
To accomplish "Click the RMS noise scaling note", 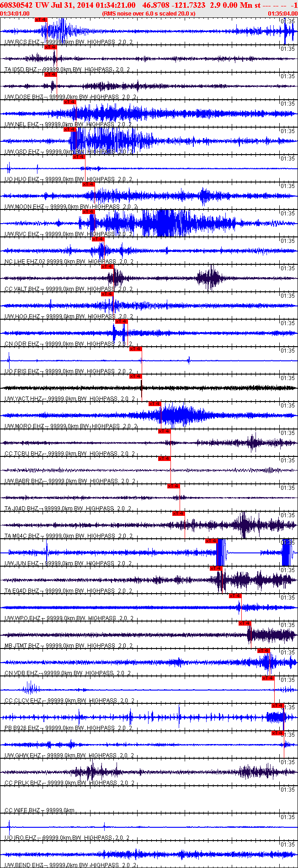I will (149, 14).
